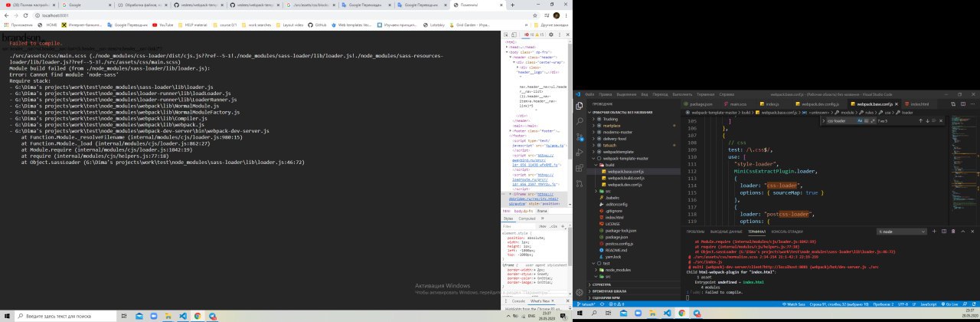The width and height of the screenshot is (980, 322).
Task: Bookmark this page with star icon
Action: [534, 15]
